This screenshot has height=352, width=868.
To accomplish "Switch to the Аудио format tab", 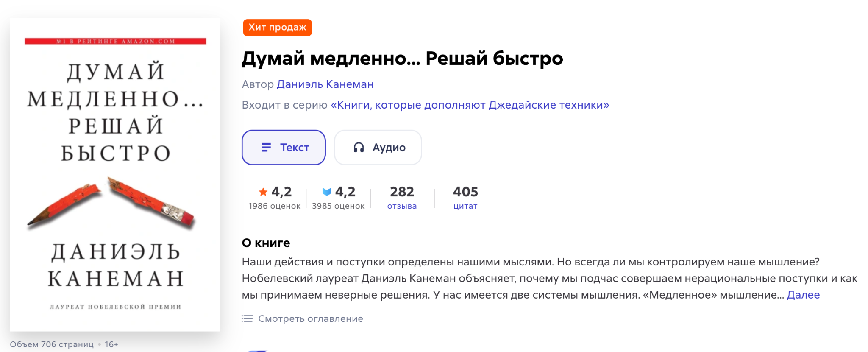I will (378, 148).
